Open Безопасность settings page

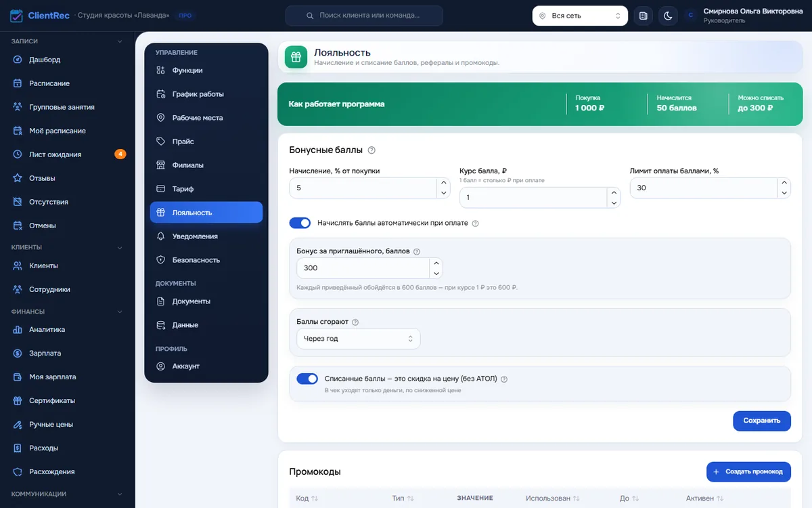point(206,260)
